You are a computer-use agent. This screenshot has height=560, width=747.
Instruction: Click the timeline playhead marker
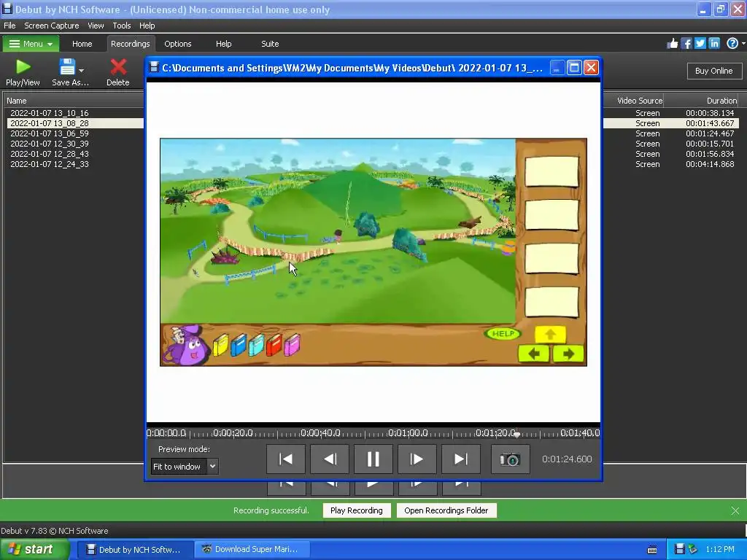[x=517, y=435]
